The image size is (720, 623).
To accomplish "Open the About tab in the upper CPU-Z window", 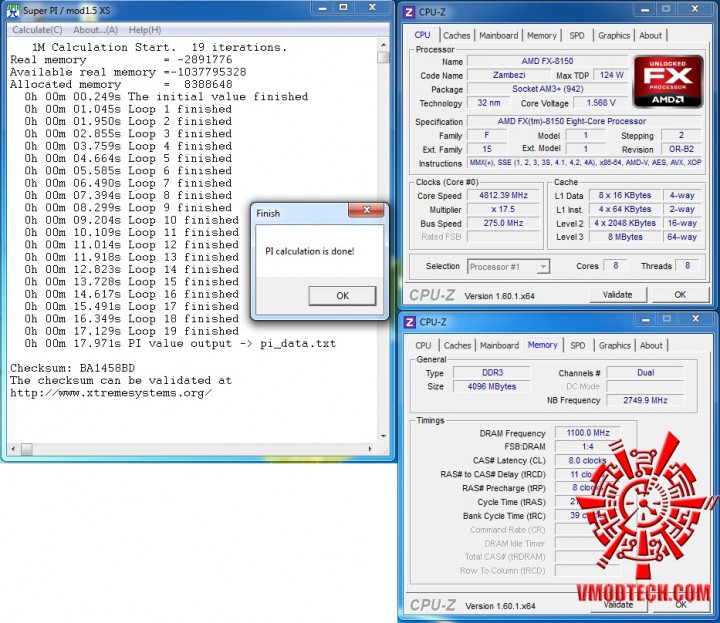I will [650, 35].
